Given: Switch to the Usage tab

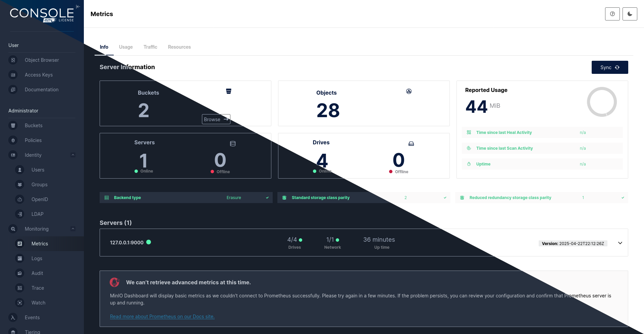Looking at the screenshot, I should [126, 47].
